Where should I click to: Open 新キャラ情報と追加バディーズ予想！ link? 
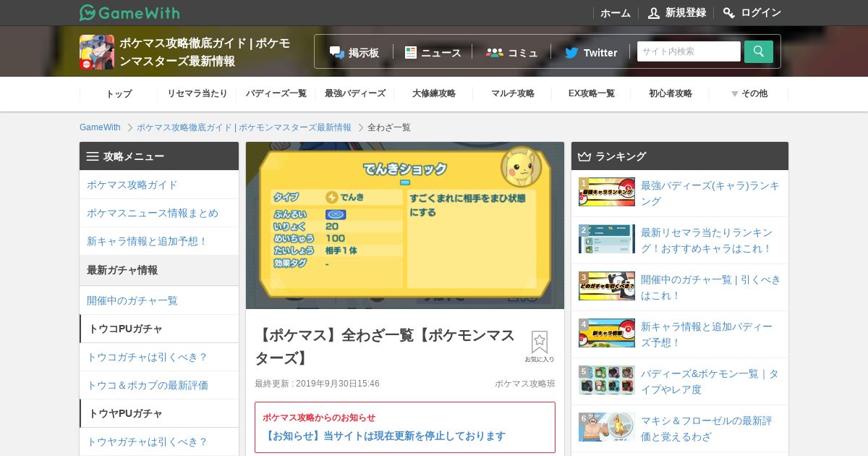click(x=707, y=334)
